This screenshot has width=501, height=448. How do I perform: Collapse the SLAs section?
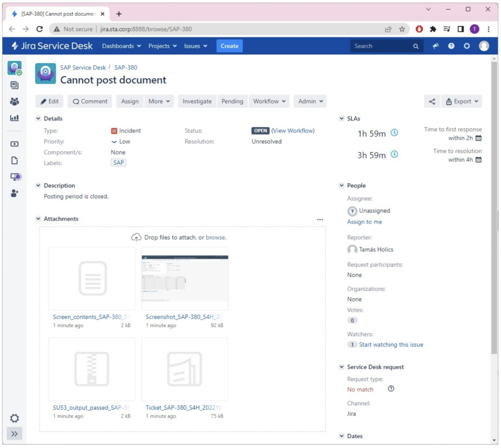click(342, 118)
